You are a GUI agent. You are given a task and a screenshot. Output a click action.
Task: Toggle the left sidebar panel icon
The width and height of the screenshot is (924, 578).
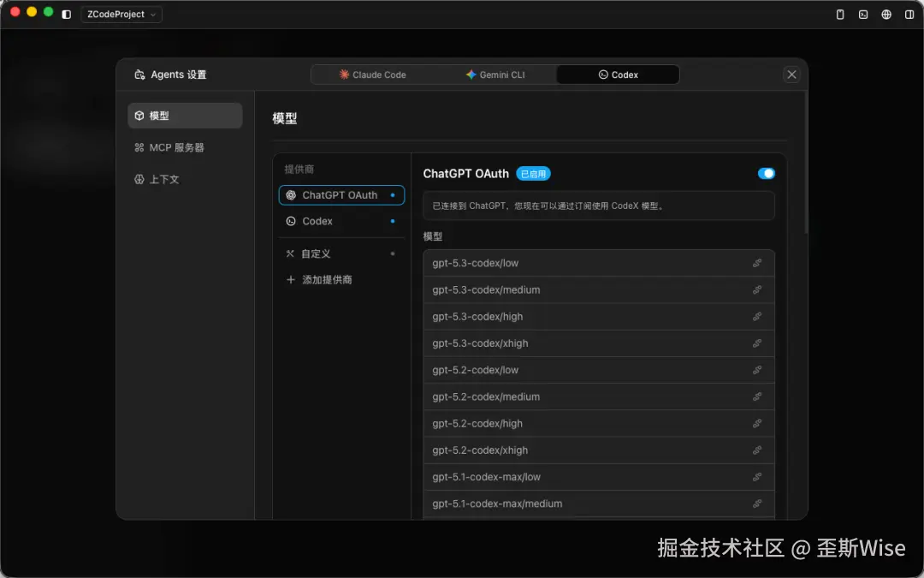[x=67, y=15]
